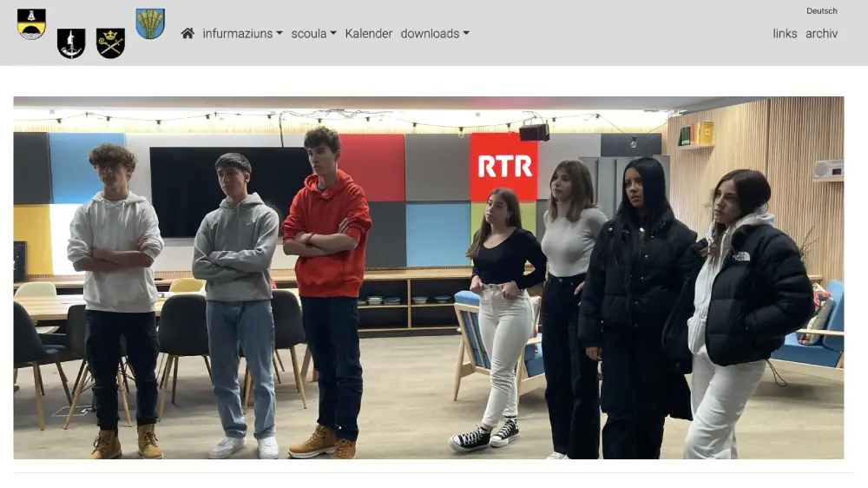
Task: Go to the archiv section
Action: [x=821, y=34]
